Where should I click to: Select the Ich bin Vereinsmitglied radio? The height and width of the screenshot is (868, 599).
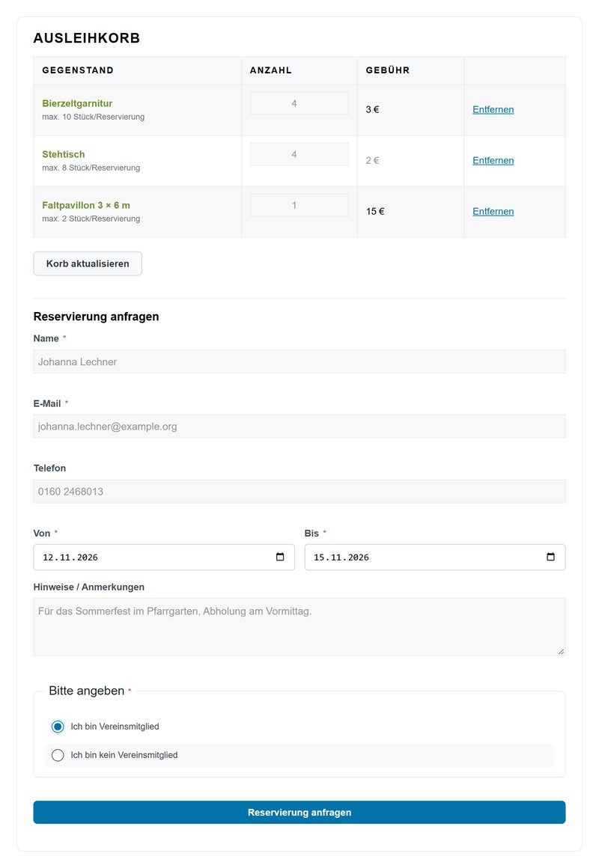[x=58, y=727]
